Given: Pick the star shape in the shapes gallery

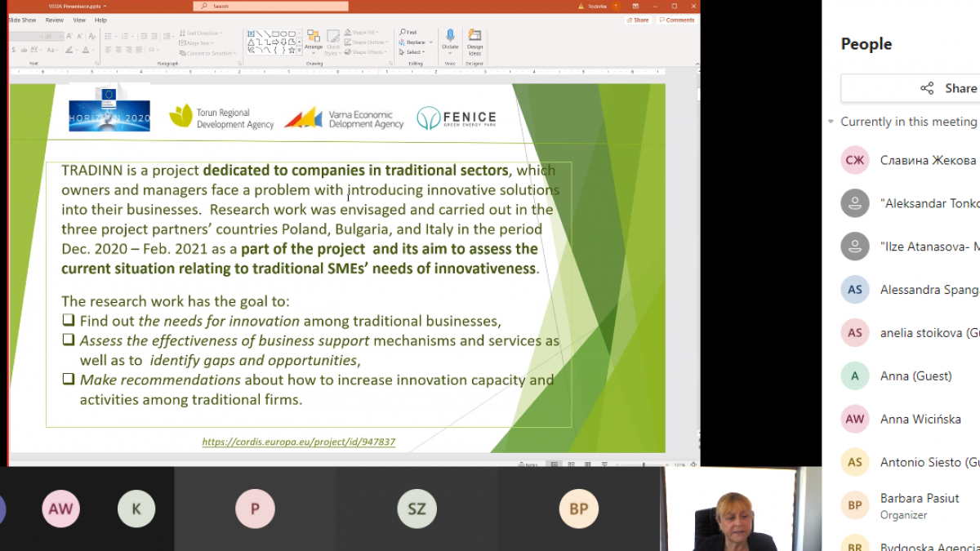Looking at the screenshot, I should coord(292,50).
